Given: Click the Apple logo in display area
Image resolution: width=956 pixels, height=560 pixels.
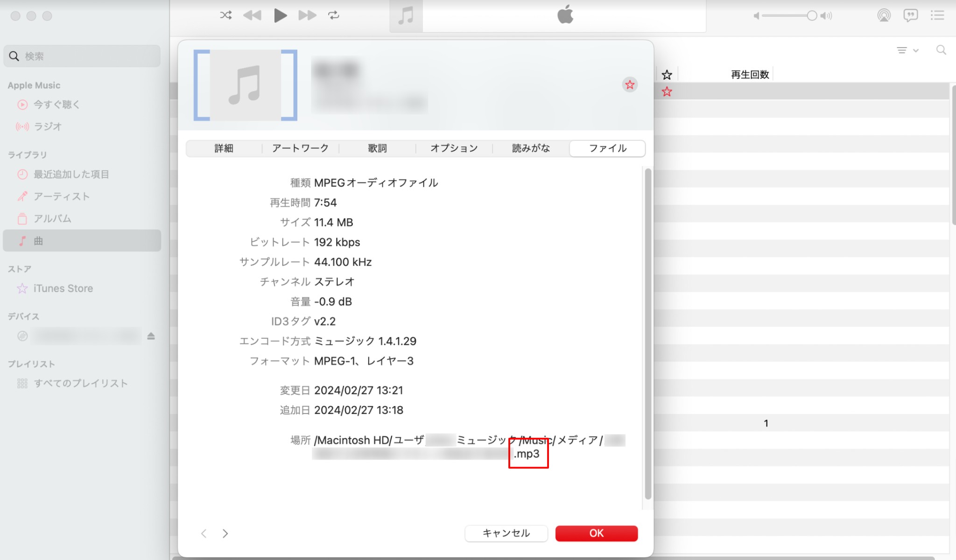Looking at the screenshot, I should coord(565,14).
